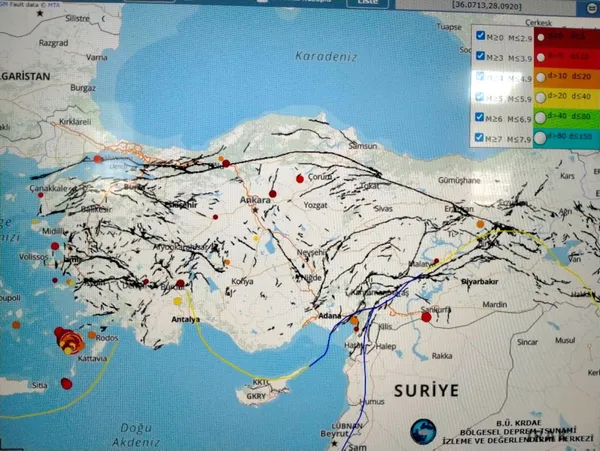Viewport: 600px width, 451px height.
Task: Toggle the M≥5 M≤5.9 magnitude checkbox
Action: click(480, 96)
